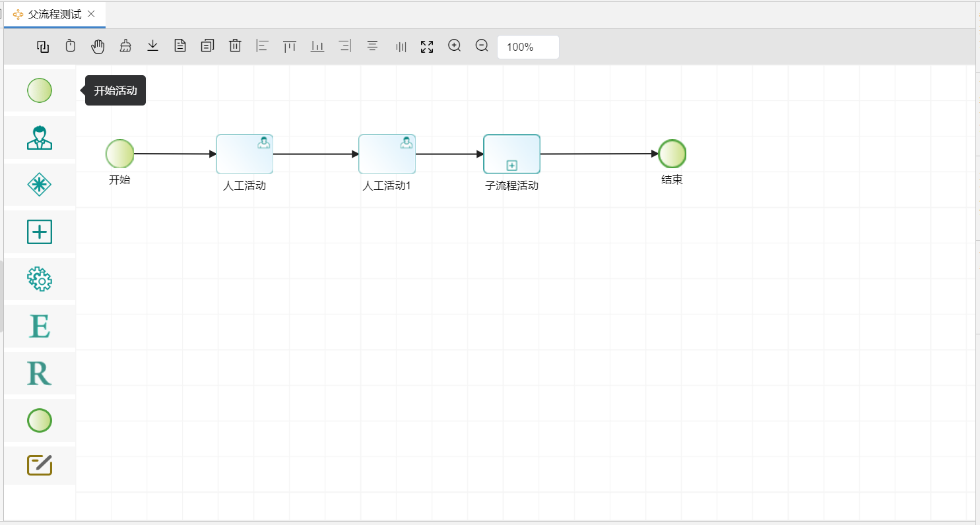Click the align left toolbar icon

click(262, 46)
